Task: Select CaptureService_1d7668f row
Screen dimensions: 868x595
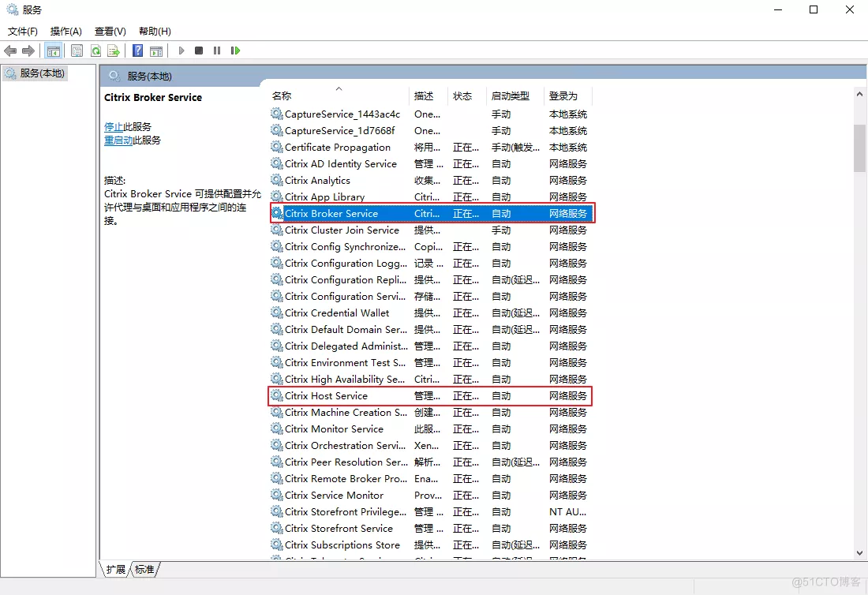Action: [x=430, y=130]
